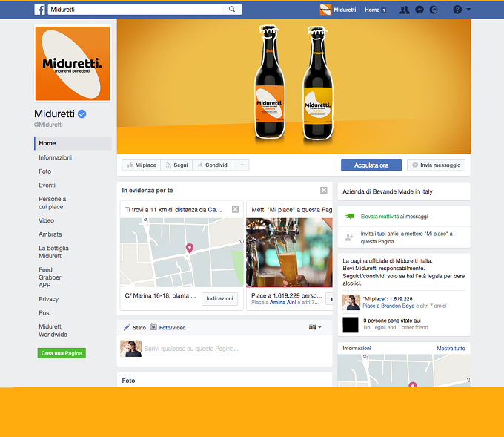Close the In evidenza per te section
The height and width of the screenshot is (437, 504).
click(324, 190)
